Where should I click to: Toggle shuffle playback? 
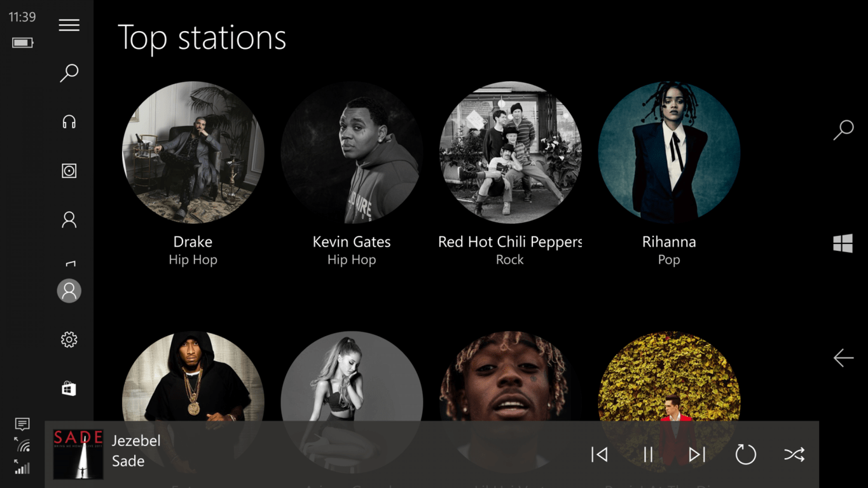[794, 454]
